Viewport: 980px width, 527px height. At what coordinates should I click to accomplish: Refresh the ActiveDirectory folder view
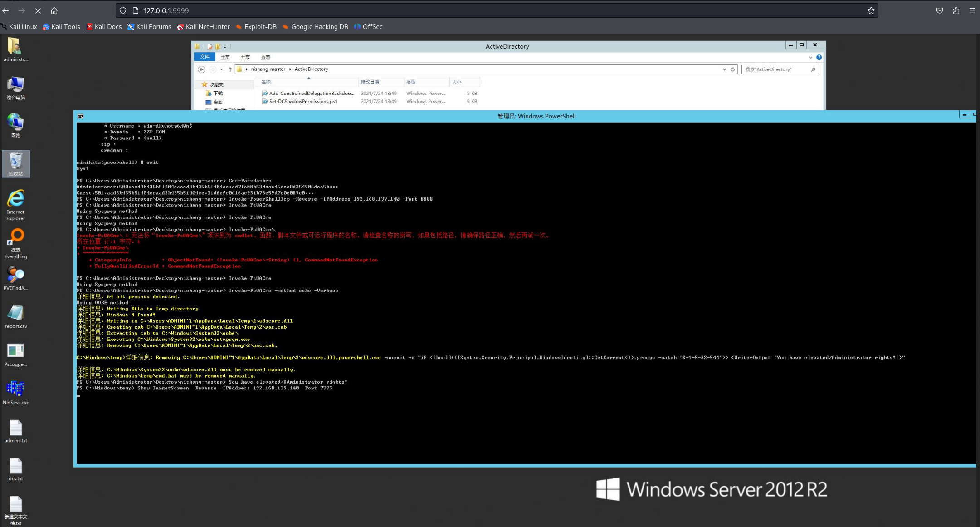(732, 69)
